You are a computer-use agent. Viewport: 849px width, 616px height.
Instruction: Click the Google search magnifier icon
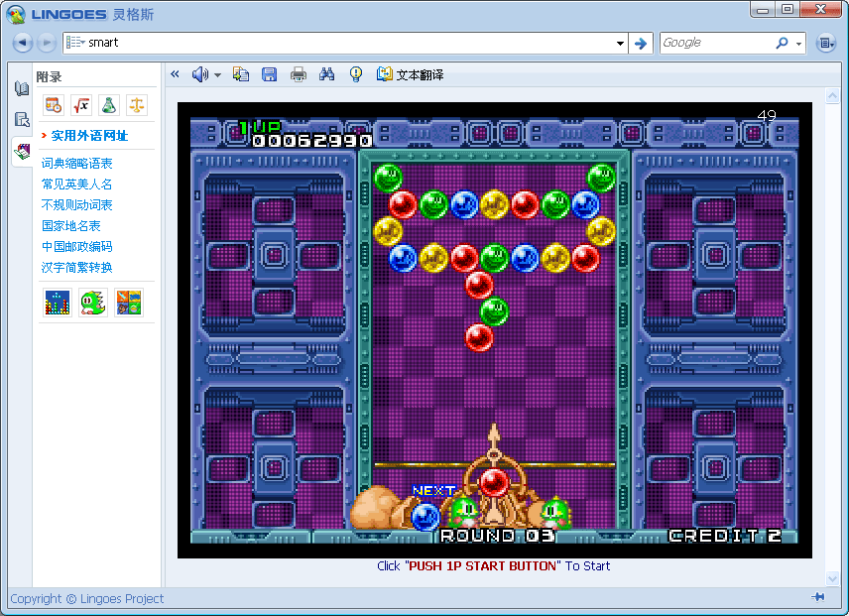tap(782, 43)
